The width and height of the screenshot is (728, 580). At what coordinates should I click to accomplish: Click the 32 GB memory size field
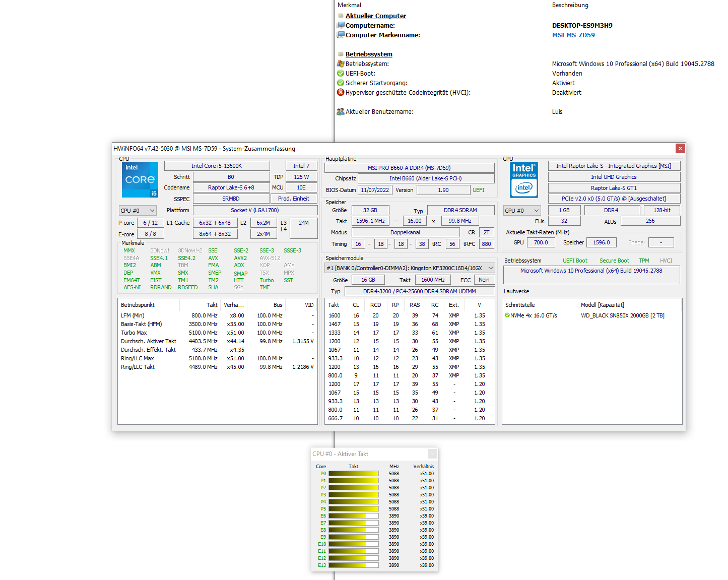coord(370,210)
